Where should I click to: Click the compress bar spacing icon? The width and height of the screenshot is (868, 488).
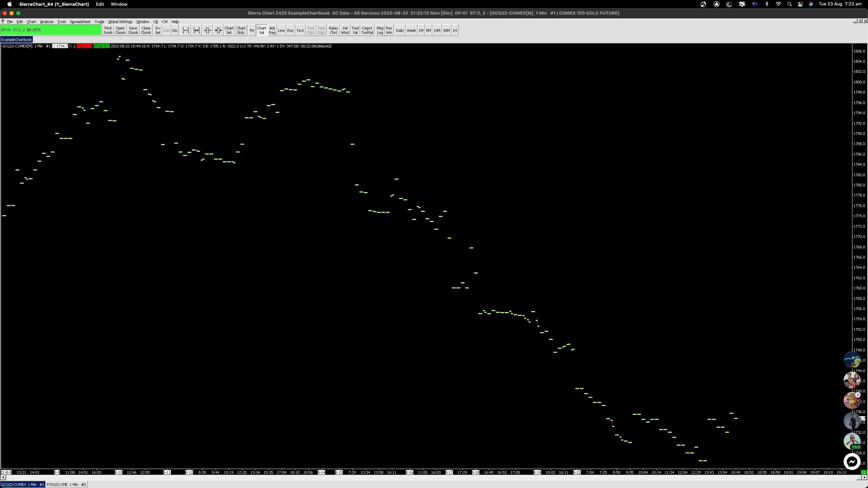pyautogui.click(x=196, y=30)
